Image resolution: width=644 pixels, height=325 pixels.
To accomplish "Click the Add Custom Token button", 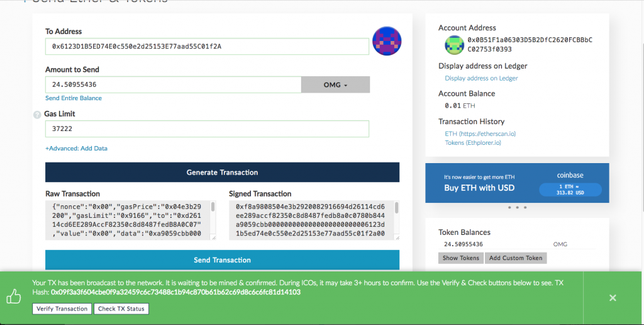I will [x=516, y=258].
